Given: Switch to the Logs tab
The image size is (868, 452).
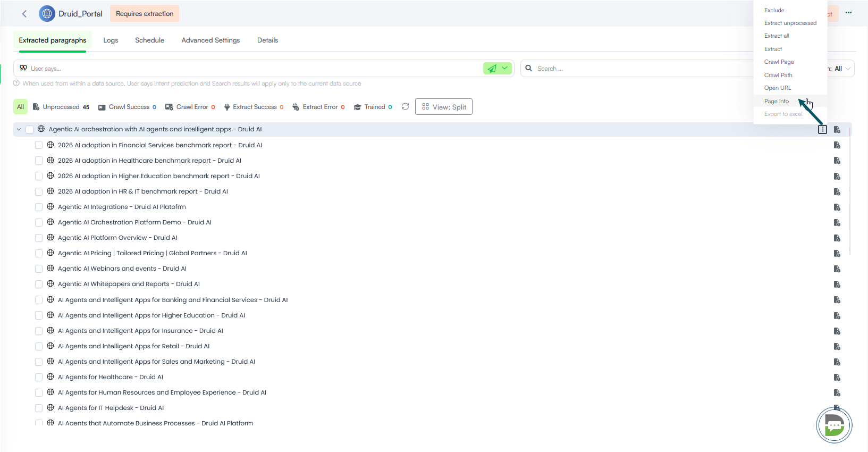Looking at the screenshot, I should (x=111, y=40).
